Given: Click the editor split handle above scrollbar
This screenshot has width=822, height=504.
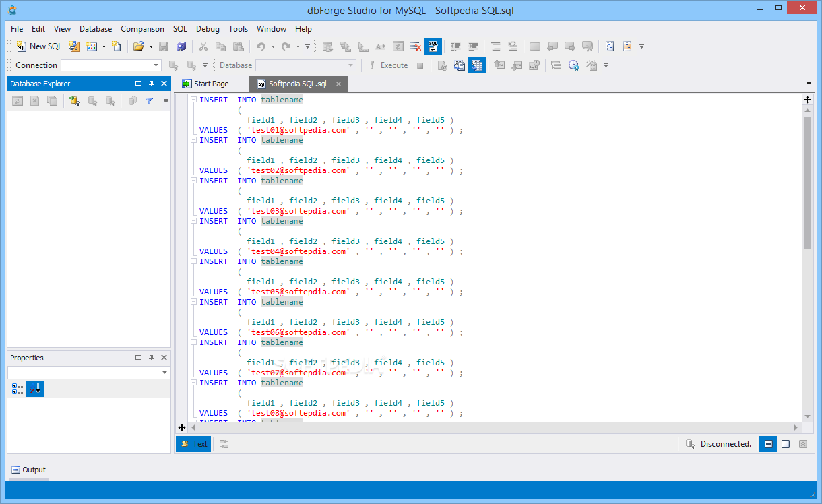Looking at the screenshot, I should point(807,99).
